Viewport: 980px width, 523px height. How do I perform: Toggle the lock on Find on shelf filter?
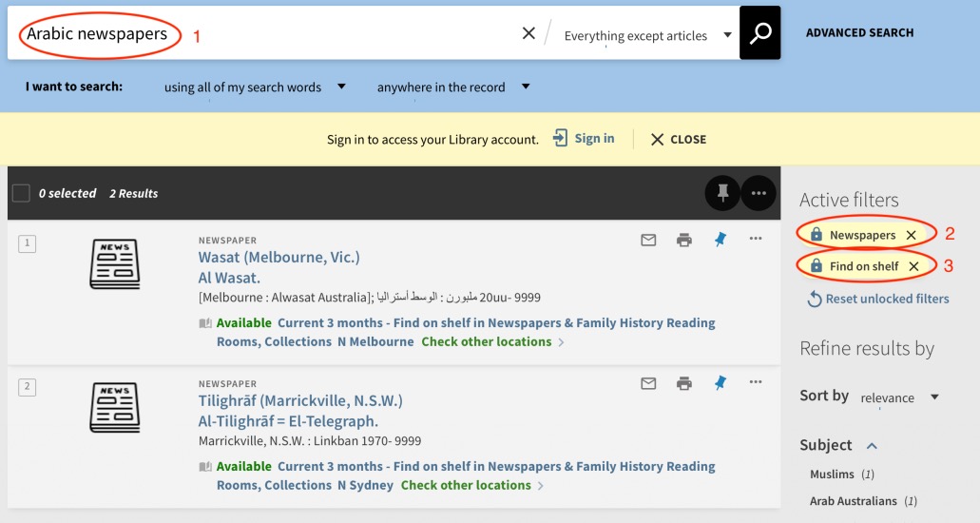click(817, 266)
